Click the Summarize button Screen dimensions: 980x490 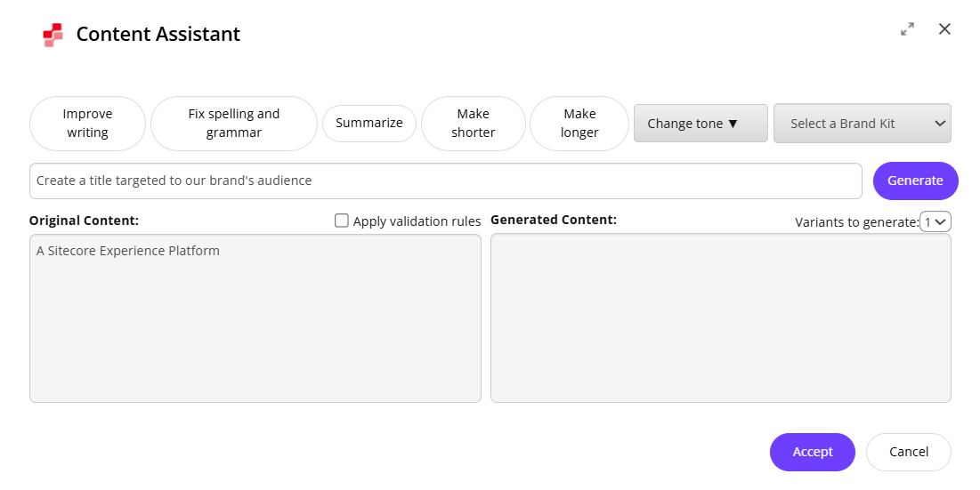click(x=369, y=124)
